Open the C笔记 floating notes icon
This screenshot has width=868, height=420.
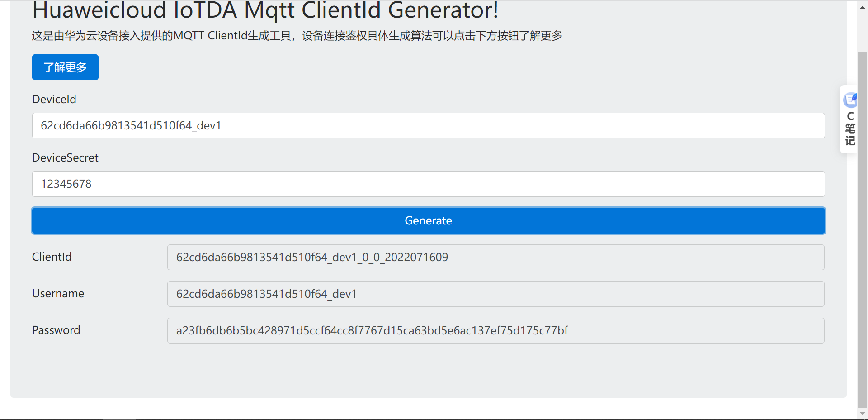(850, 100)
